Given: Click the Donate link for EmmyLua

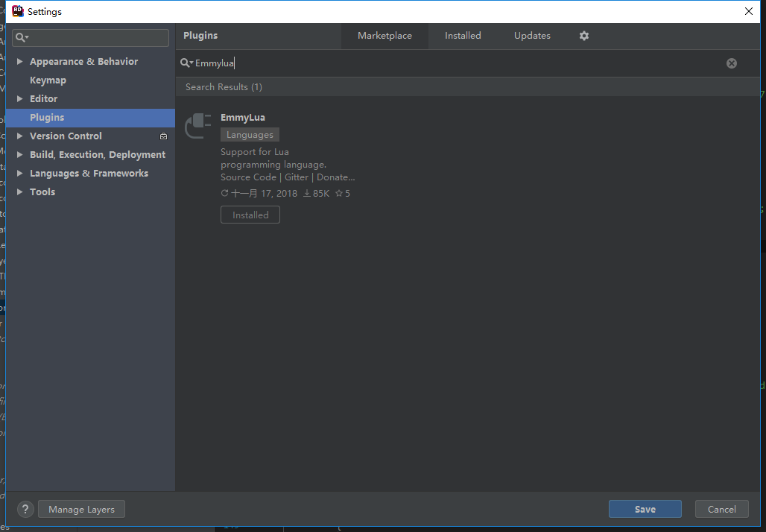Looking at the screenshot, I should coord(335,177).
